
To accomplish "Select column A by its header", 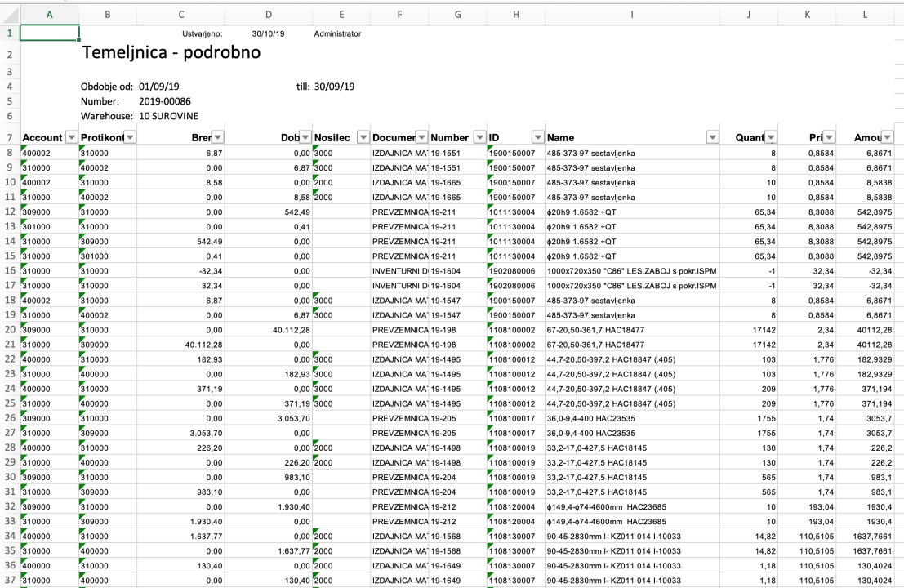I will (x=49, y=14).
